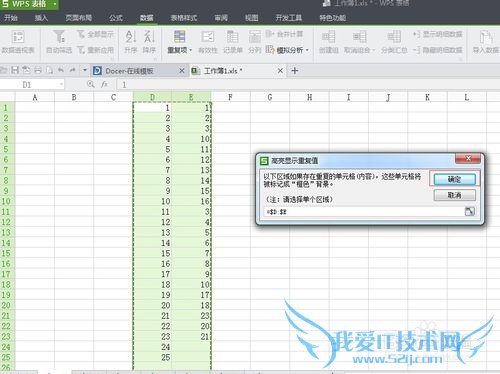Click Group (创建组) icon
Screen dimensions: 500x374
point(328,37)
